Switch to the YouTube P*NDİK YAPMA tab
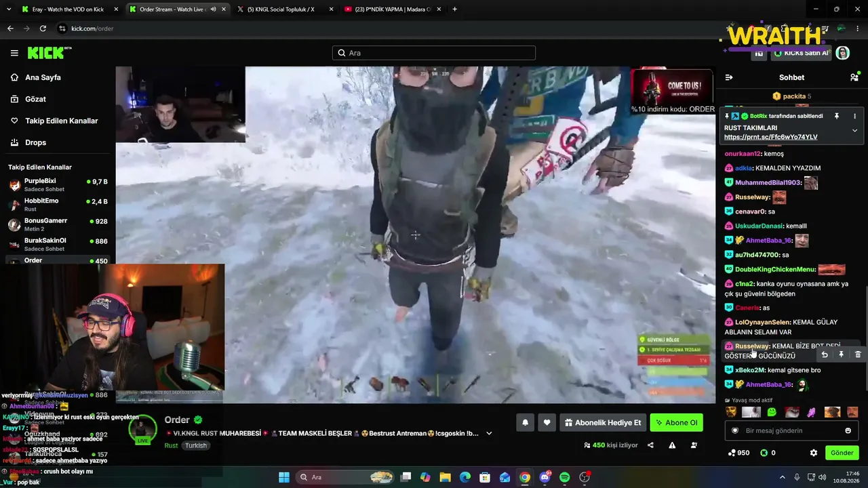Image resolution: width=868 pixels, height=488 pixels. [392, 9]
